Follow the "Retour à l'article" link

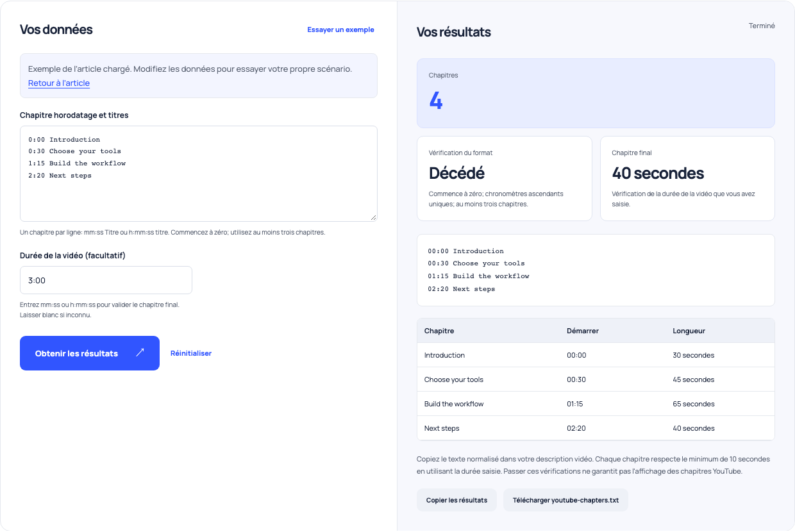tap(59, 83)
